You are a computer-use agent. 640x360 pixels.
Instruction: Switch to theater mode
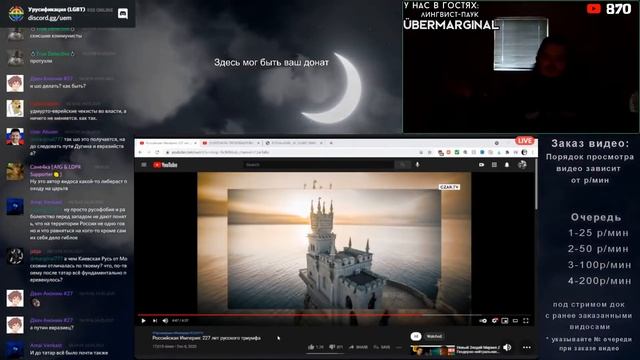tap(516, 321)
